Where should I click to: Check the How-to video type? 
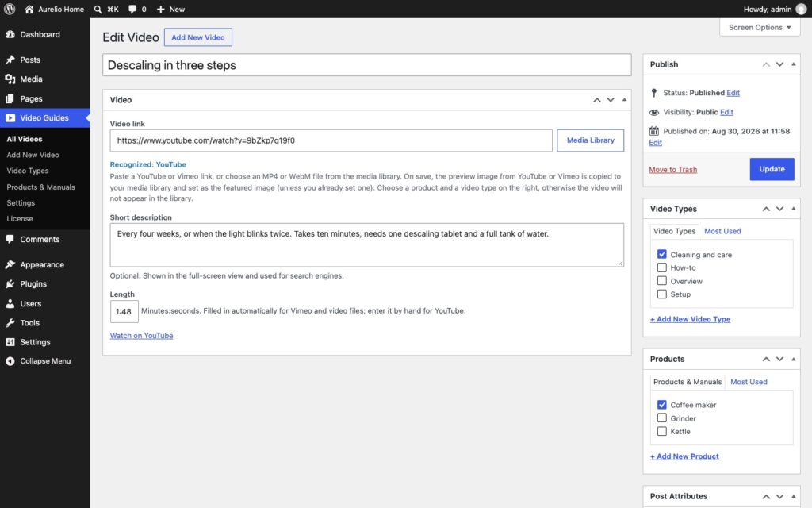662,267
